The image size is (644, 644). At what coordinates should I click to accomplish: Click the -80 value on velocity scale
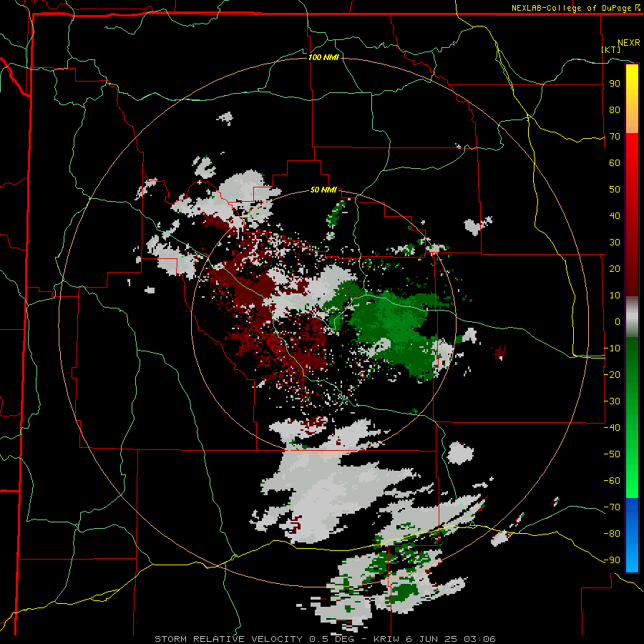612,534
